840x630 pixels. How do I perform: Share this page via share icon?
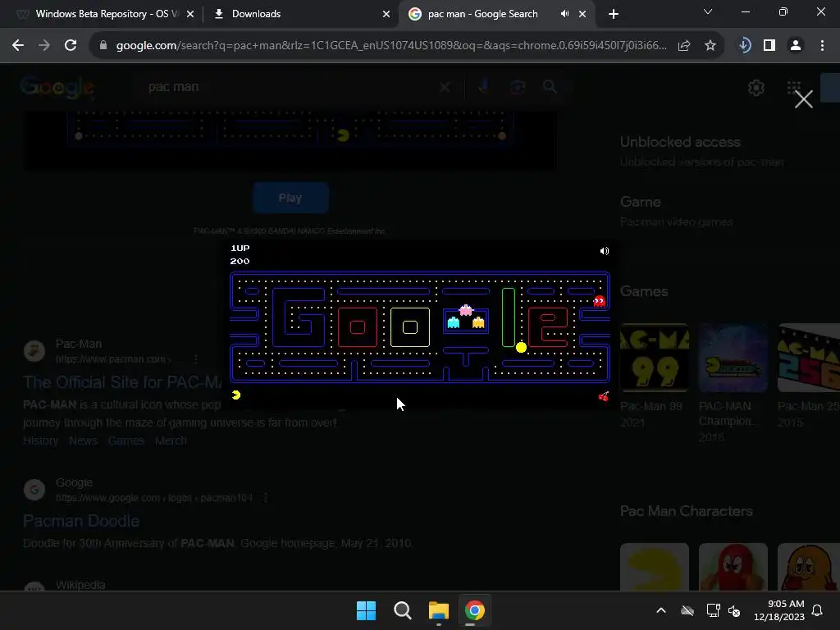[x=683, y=46]
